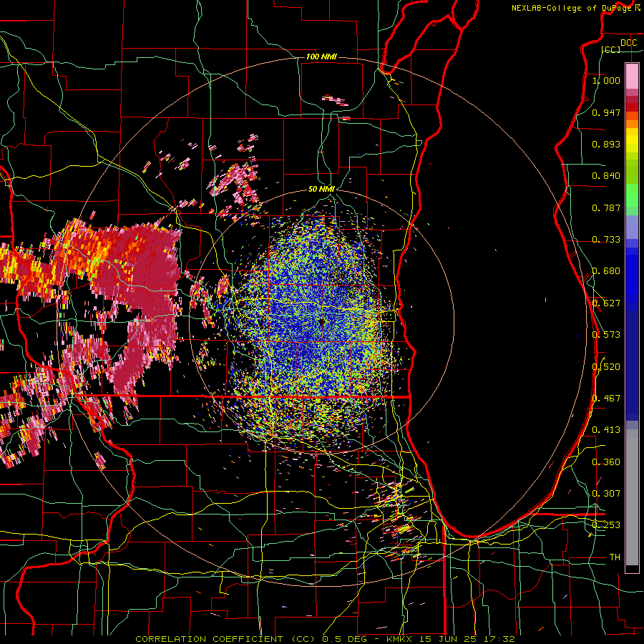The image size is (644, 644).
Task: Click the 0.787 scale value
Action: 606,208
